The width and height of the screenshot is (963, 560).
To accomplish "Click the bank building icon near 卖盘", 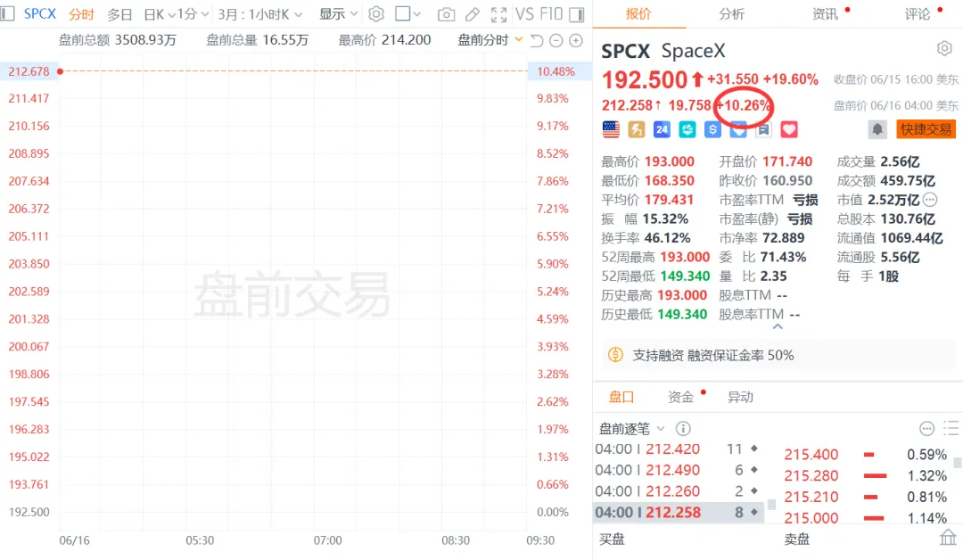I will [948, 538].
